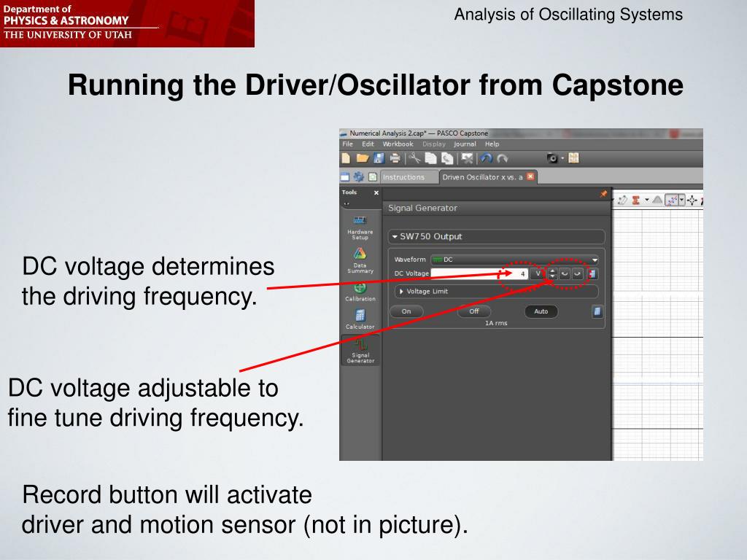Switch to the Instructions tab
Screen dimensions: 747x560
(x=409, y=177)
